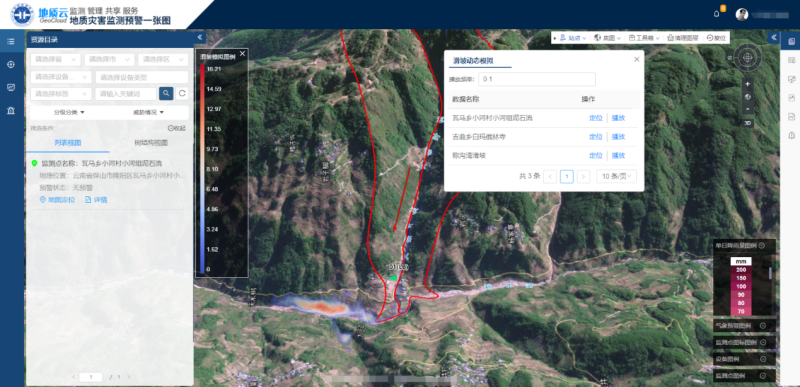800x387 pixels.
Task: Collapse the 单日降雨量图例 legend panel
Action: click(761, 245)
